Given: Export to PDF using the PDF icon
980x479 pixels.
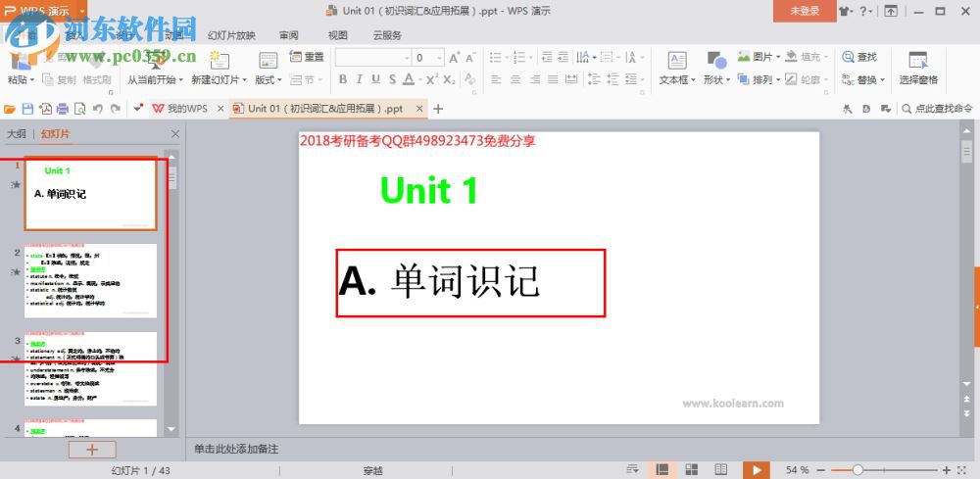Looking at the screenshot, I should [x=45, y=109].
